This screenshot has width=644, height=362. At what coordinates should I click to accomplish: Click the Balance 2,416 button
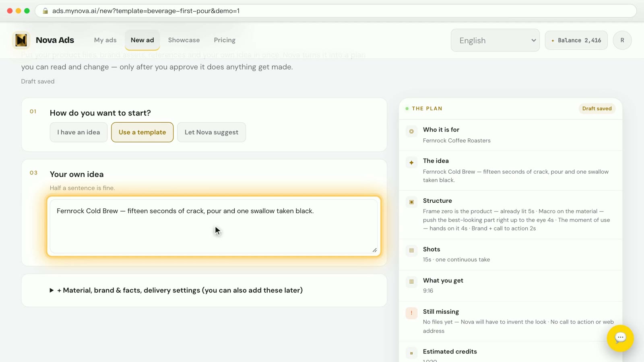tap(576, 40)
